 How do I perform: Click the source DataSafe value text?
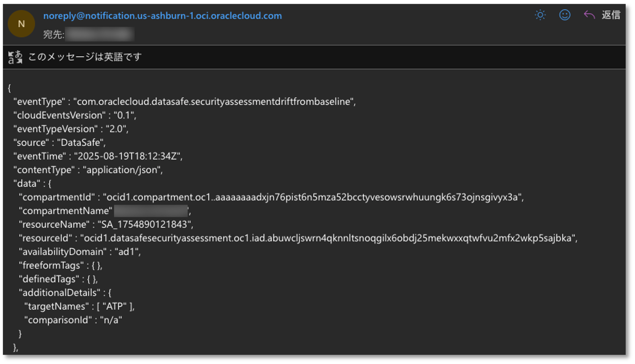(81, 142)
